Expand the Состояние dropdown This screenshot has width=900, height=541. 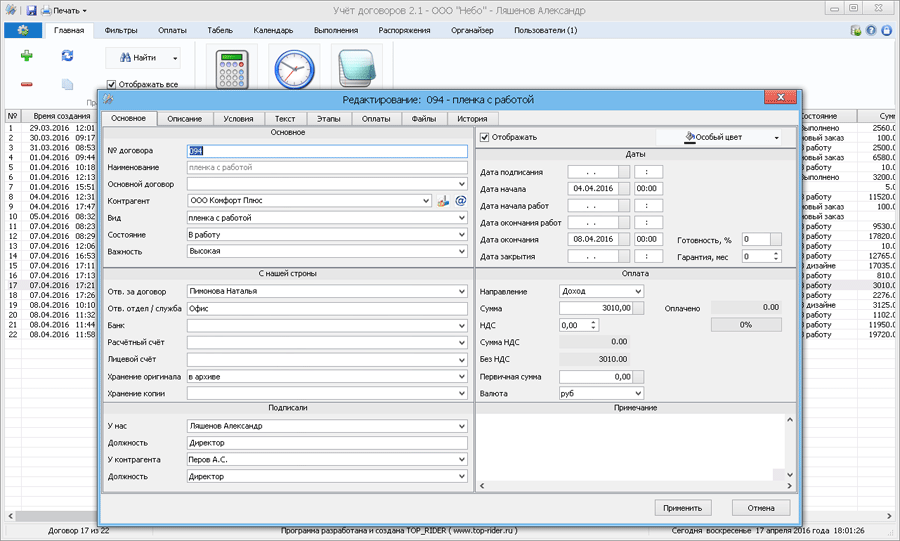click(x=462, y=234)
